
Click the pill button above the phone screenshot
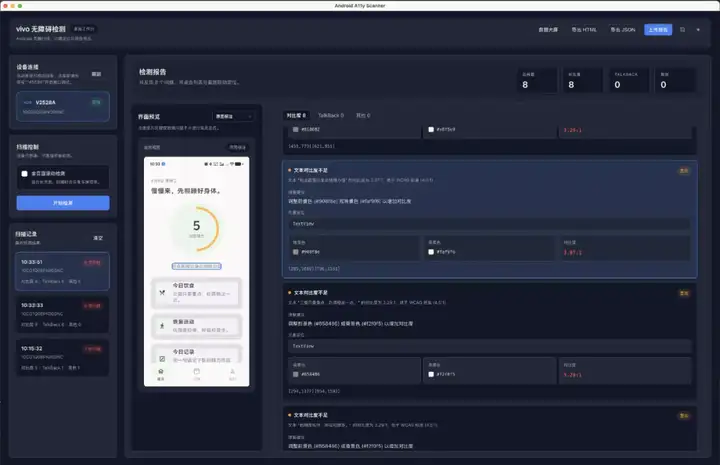(237, 147)
